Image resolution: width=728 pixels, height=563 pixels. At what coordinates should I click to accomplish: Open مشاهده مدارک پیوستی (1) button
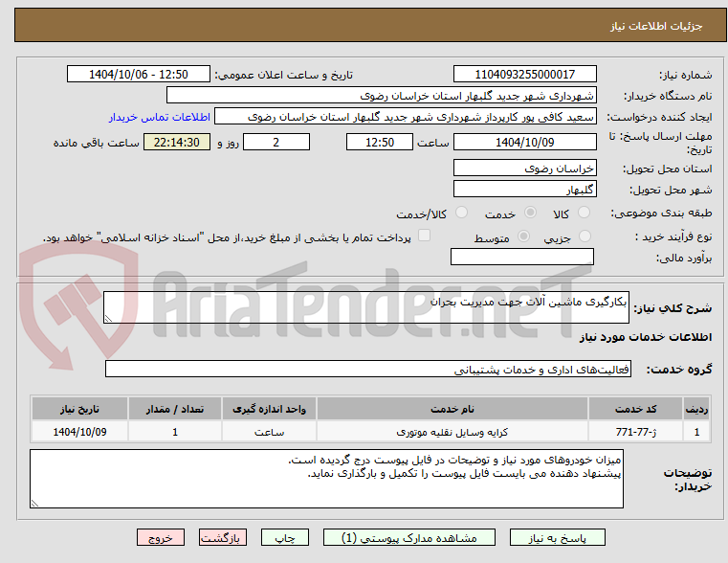[409, 537]
